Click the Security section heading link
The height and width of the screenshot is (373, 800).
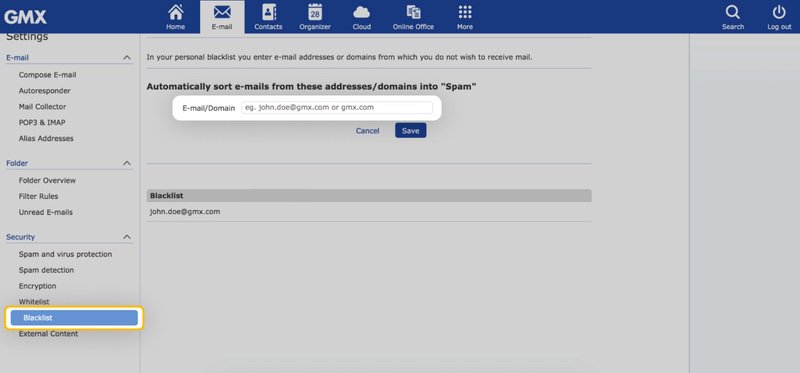(x=20, y=237)
